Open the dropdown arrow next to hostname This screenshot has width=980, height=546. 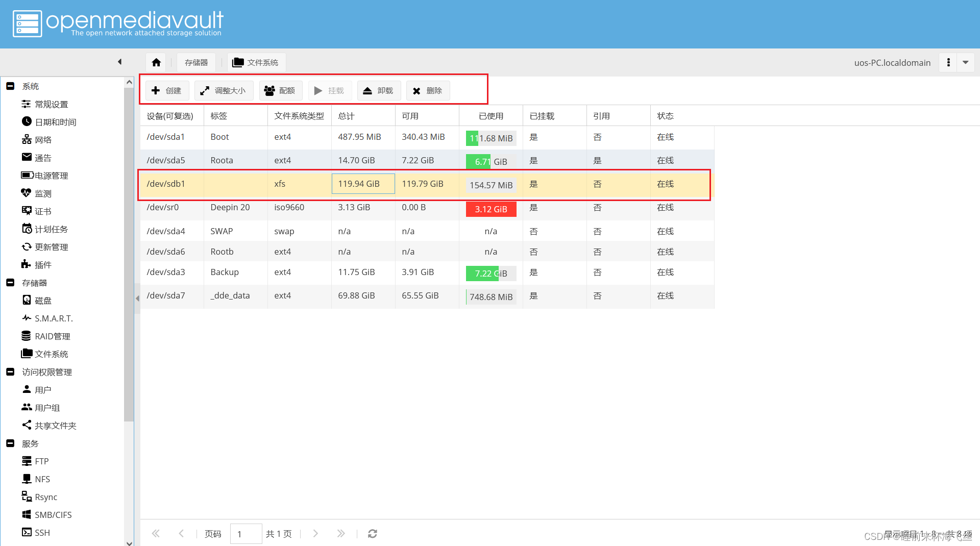(x=966, y=62)
